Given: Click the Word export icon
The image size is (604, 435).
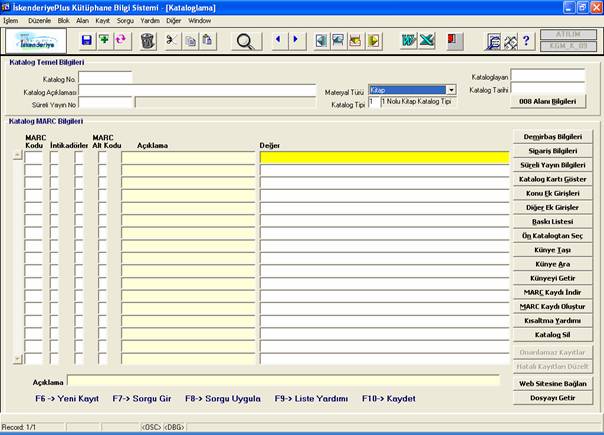Looking at the screenshot, I should 409,40.
